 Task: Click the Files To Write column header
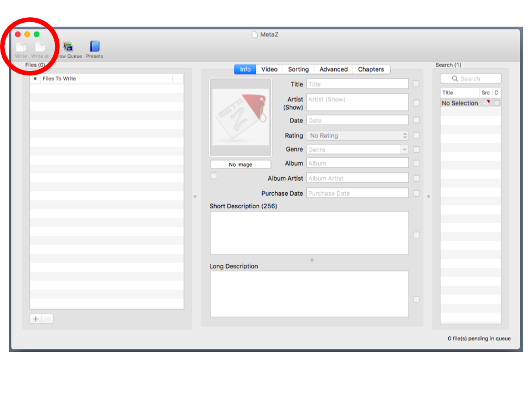(x=106, y=79)
